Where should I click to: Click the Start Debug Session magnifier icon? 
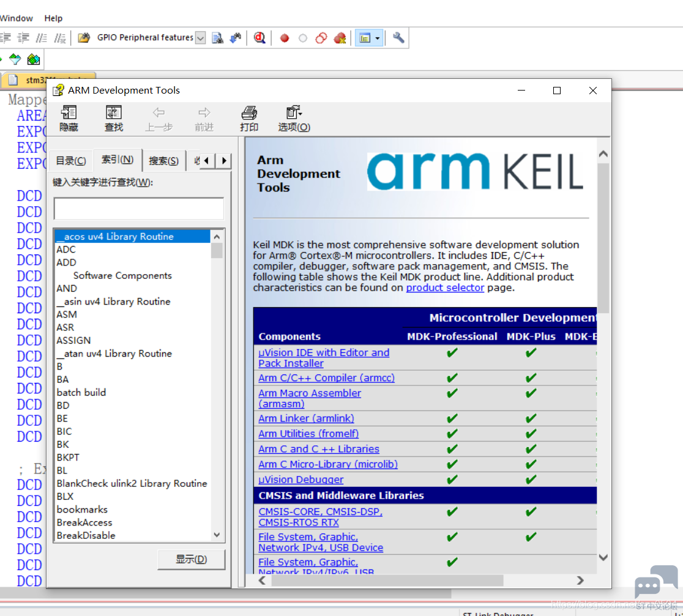259,38
